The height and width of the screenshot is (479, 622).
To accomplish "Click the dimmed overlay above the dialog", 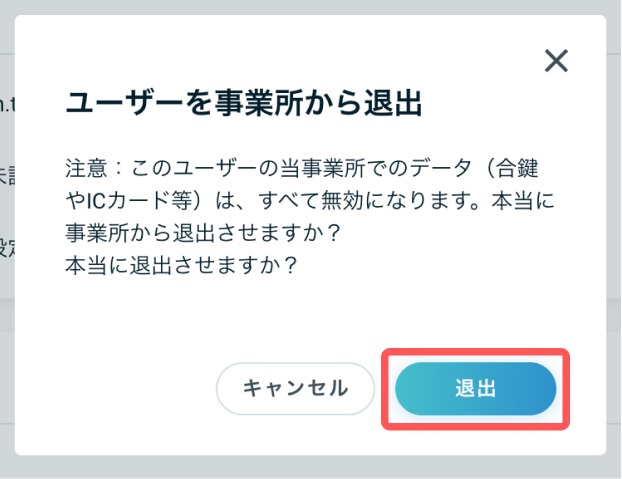I will tap(311, 7).
